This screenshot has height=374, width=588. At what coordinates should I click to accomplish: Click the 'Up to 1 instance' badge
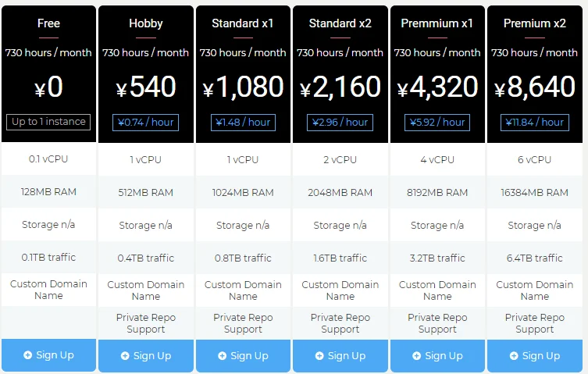pyautogui.click(x=48, y=122)
